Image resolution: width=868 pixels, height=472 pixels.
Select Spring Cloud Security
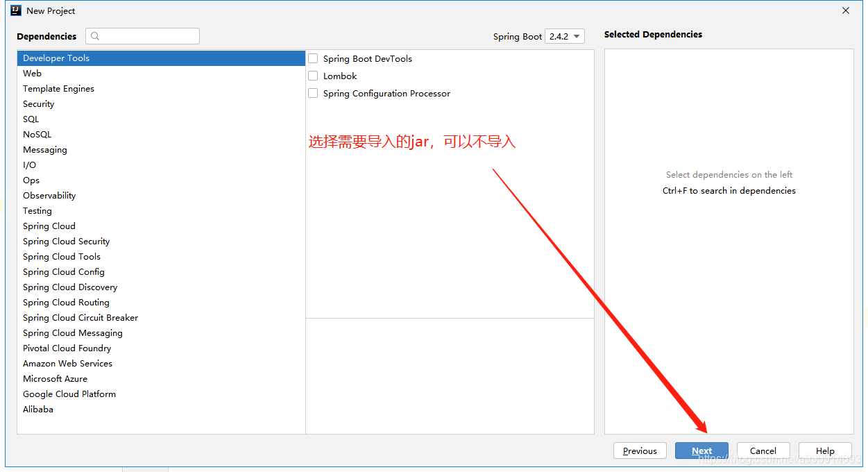pyautogui.click(x=161, y=242)
